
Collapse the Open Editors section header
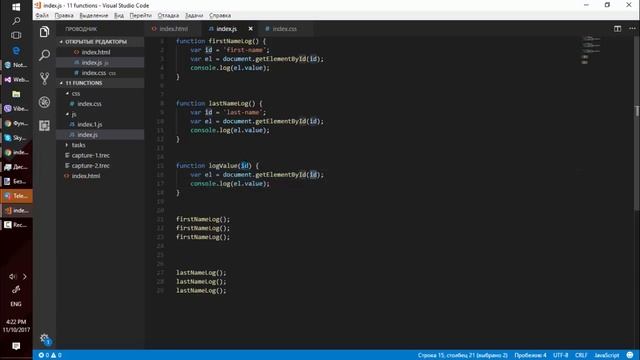pyautogui.click(x=100, y=42)
